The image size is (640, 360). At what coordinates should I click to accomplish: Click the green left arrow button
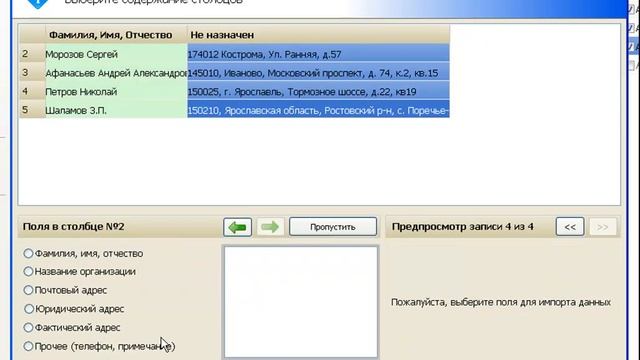tap(238, 227)
